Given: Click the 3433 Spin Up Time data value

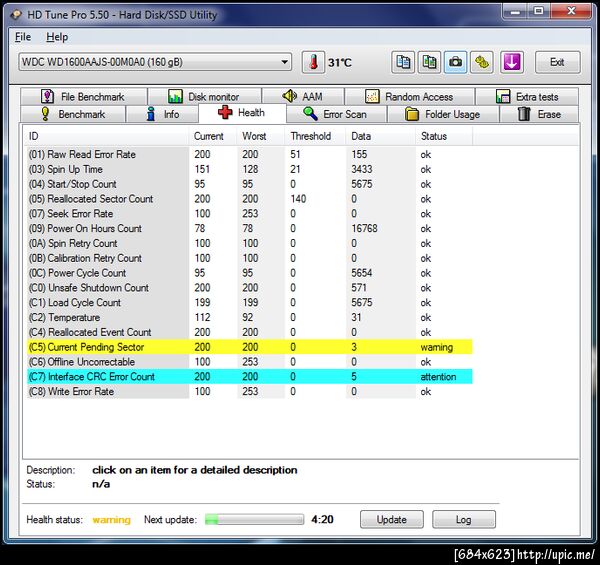Looking at the screenshot, I should (x=362, y=169).
